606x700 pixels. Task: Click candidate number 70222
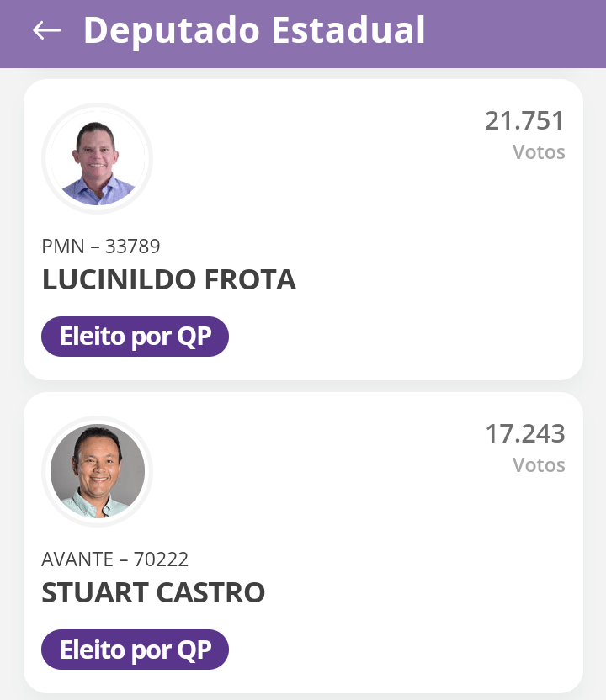pos(161,559)
